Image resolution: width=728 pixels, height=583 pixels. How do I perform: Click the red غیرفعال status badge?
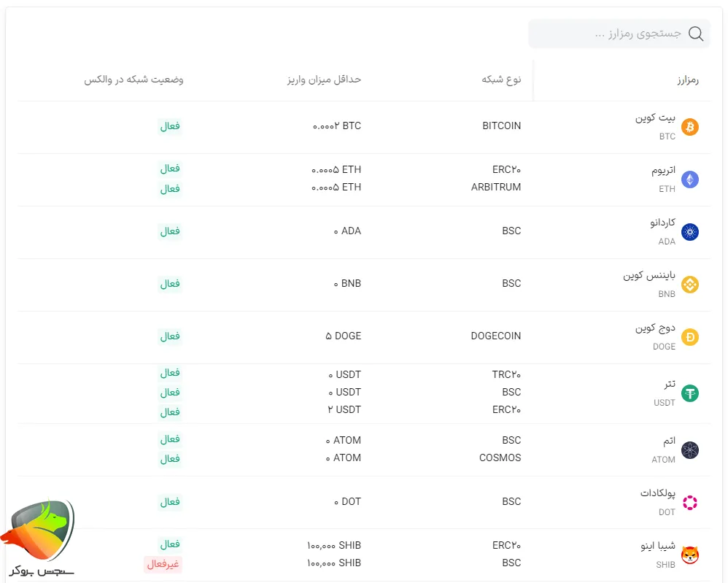pyautogui.click(x=163, y=564)
